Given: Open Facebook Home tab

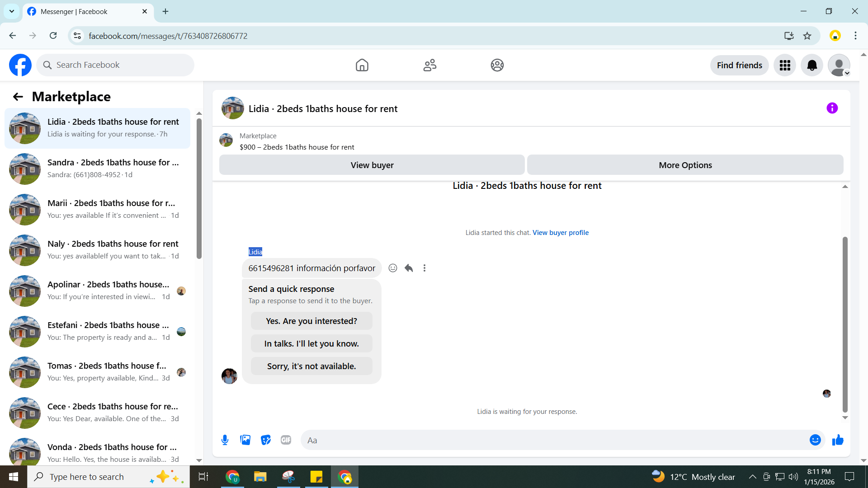Looking at the screenshot, I should (x=362, y=66).
